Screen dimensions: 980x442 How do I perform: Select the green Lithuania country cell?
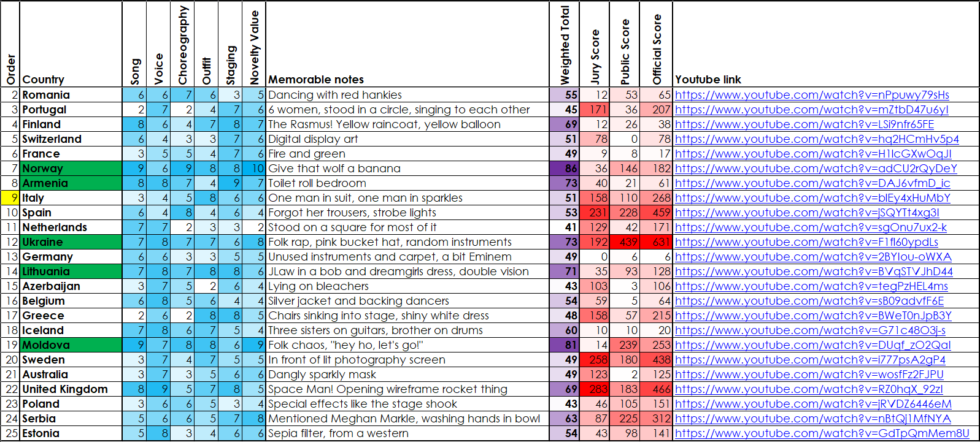71,272
